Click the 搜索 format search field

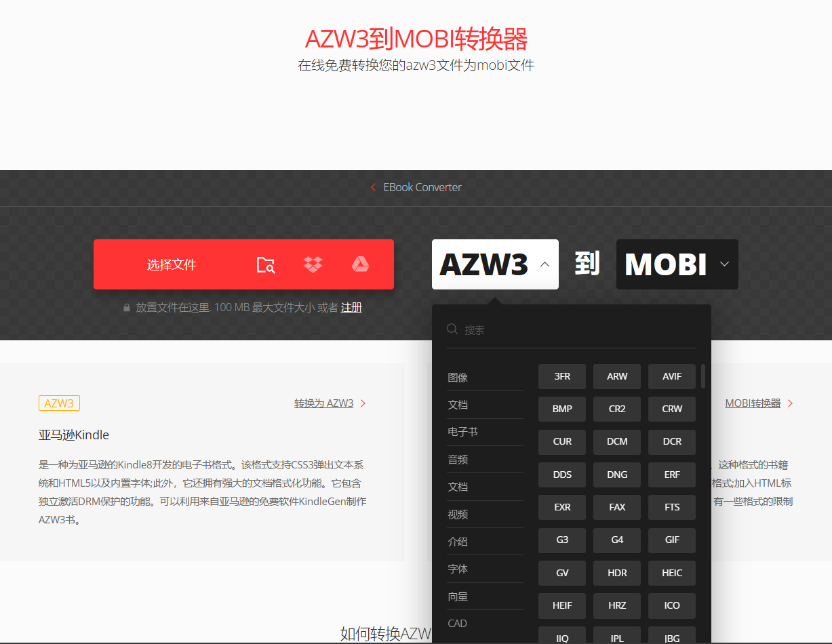pos(576,330)
